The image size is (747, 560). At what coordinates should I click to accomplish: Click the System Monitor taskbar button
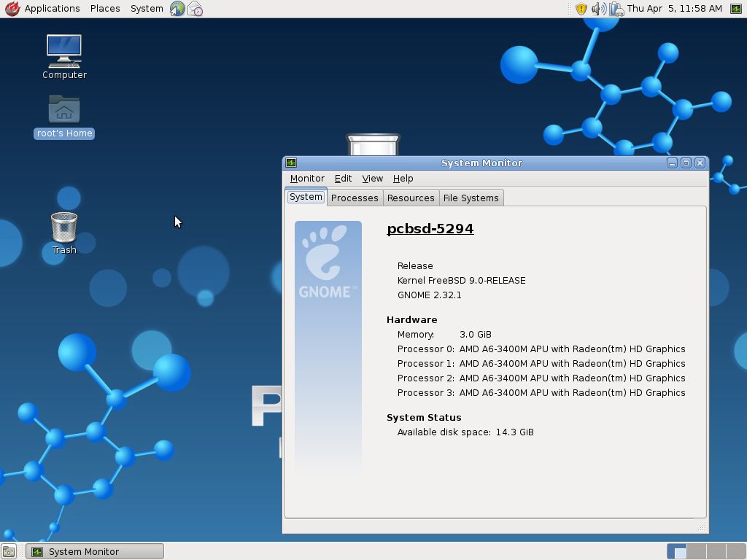[94, 551]
